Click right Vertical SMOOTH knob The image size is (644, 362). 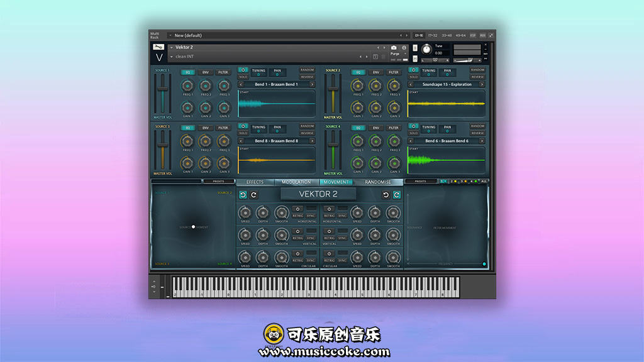pyautogui.click(x=393, y=235)
